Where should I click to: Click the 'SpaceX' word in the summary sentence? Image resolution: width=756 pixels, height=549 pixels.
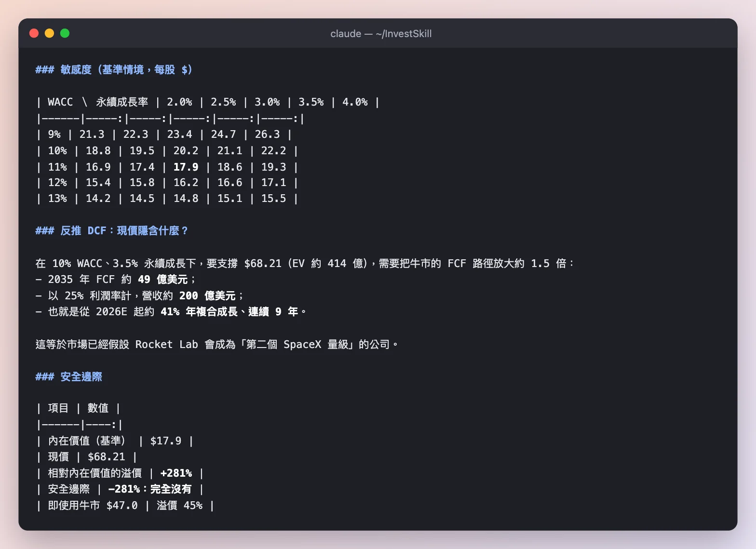pos(302,345)
